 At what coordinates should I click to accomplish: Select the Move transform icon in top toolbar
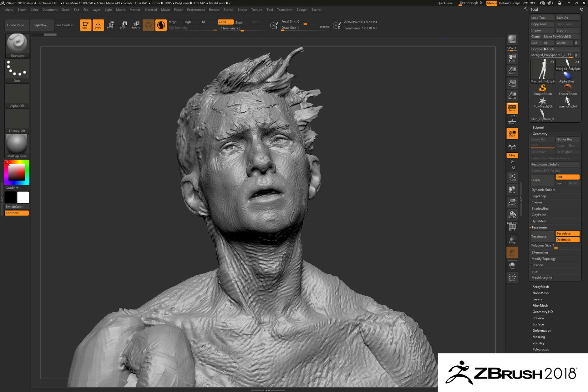tap(110, 25)
